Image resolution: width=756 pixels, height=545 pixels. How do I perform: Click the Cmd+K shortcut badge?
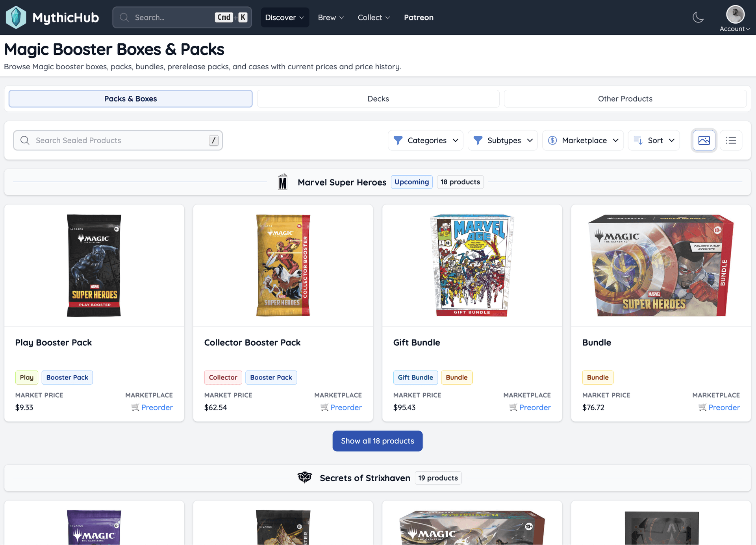(231, 17)
